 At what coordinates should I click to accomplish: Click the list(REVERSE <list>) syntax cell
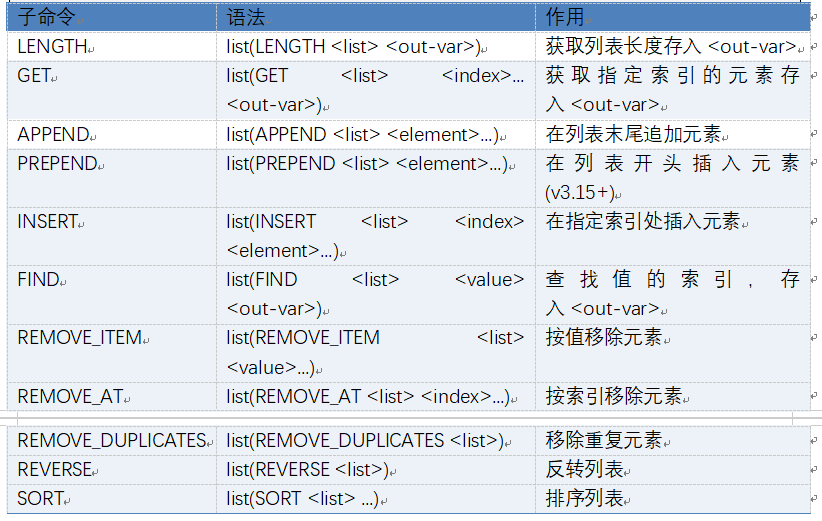click(x=376, y=470)
